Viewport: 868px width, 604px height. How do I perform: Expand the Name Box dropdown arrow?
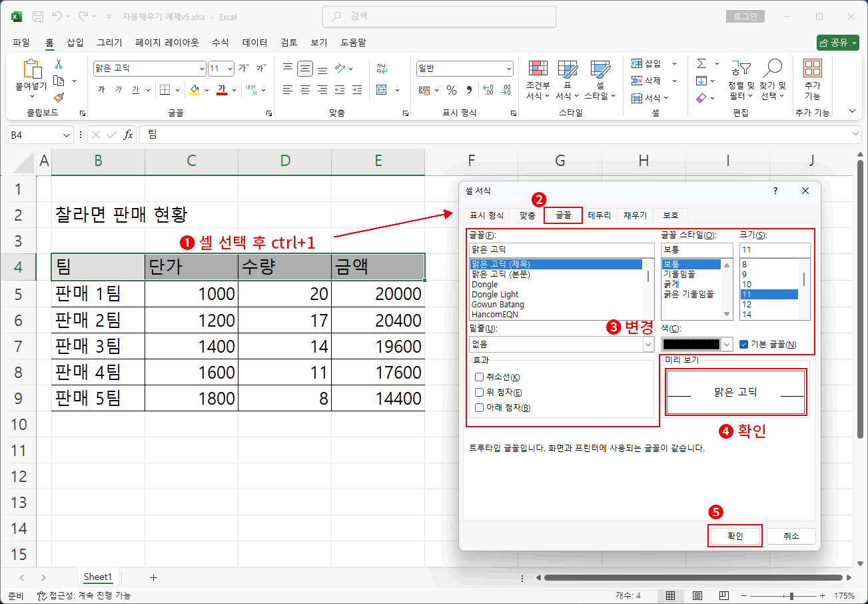click(66, 135)
